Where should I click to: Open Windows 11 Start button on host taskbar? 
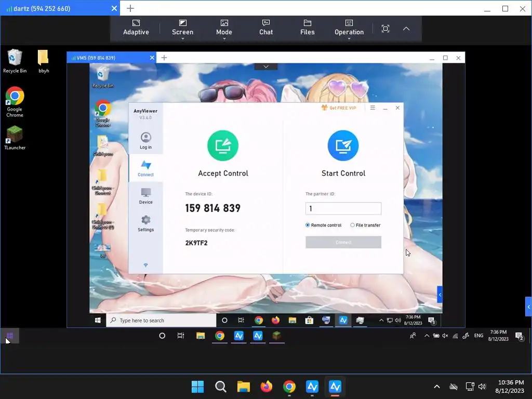[x=197, y=387]
